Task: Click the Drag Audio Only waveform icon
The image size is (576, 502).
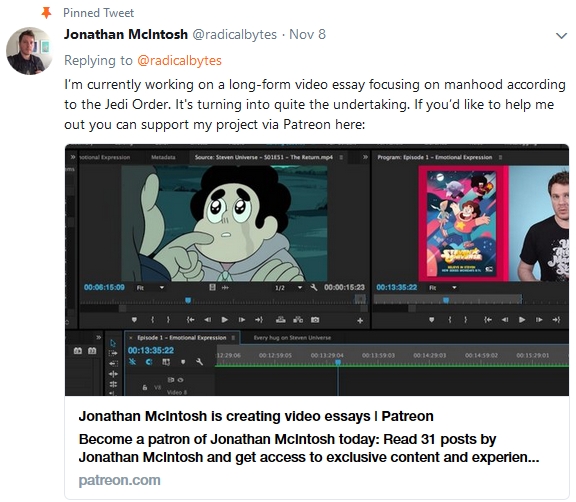Action: [226, 288]
